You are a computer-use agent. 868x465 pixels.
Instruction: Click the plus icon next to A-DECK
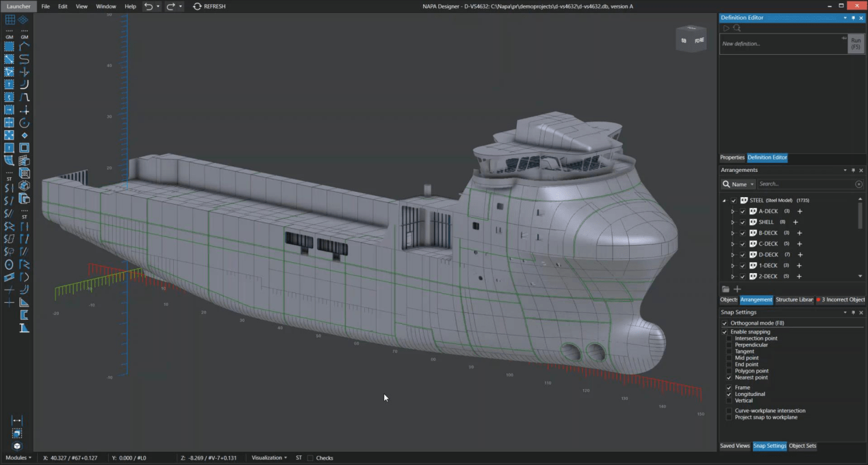click(x=800, y=212)
